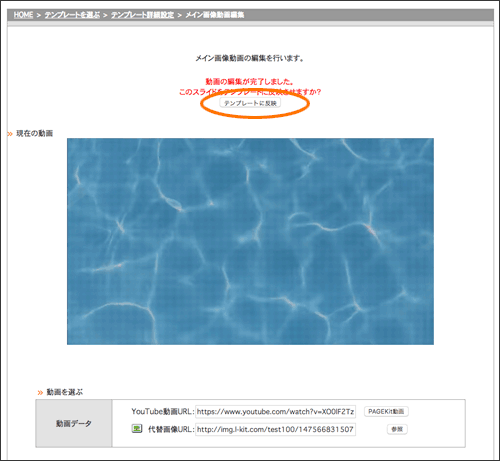Focus the YouTube動画URL input field

pyautogui.click(x=275, y=412)
